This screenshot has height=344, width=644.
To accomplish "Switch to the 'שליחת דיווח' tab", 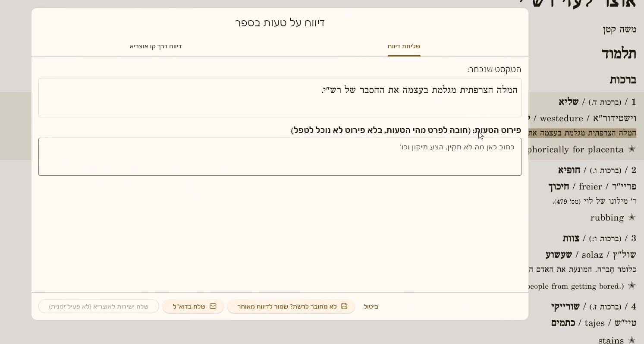I will tap(404, 46).
